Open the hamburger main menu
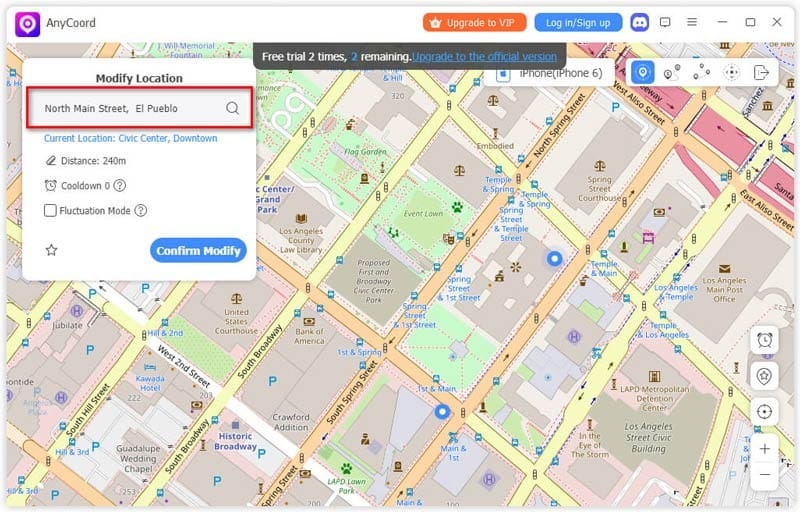Viewport: 800px width, 512px height. pyautogui.click(x=692, y=22)
